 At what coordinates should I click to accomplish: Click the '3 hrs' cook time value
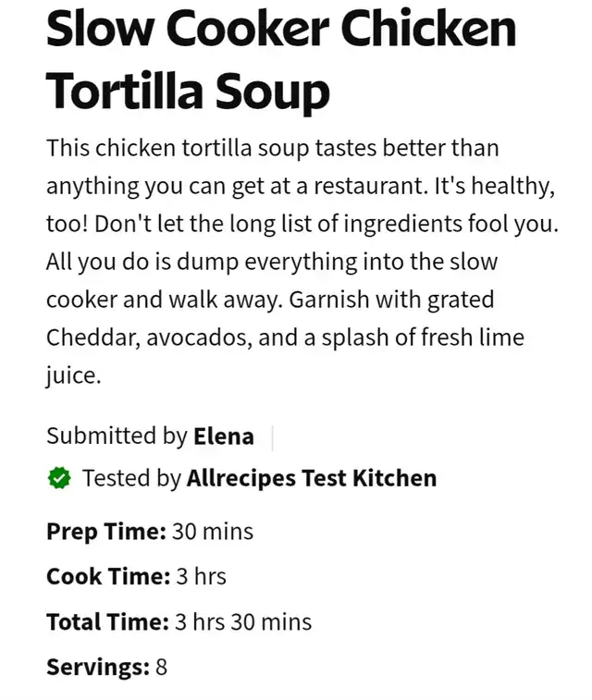tap(202, 576)
